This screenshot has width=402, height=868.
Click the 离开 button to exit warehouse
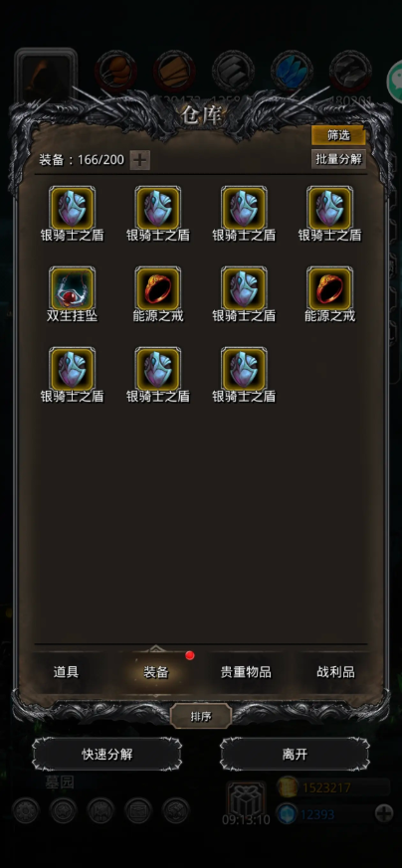(x=295, y=754)
